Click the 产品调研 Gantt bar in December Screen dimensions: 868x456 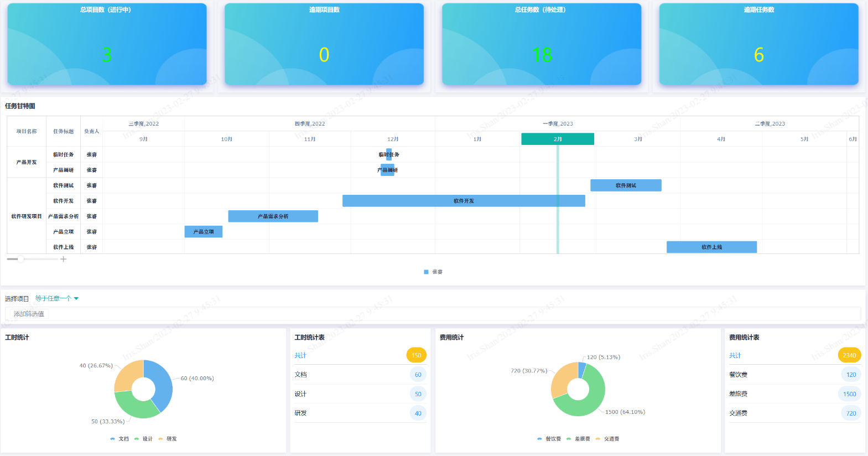(x=387, y=170)
